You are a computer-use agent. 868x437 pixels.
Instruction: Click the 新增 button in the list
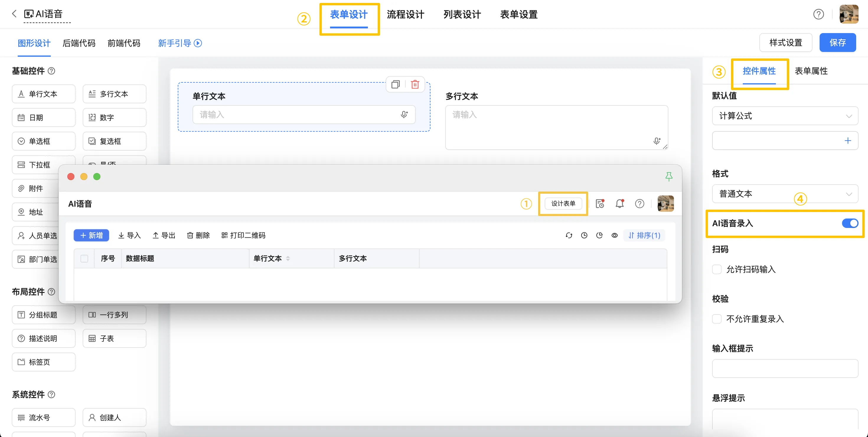tap(91, 235)
